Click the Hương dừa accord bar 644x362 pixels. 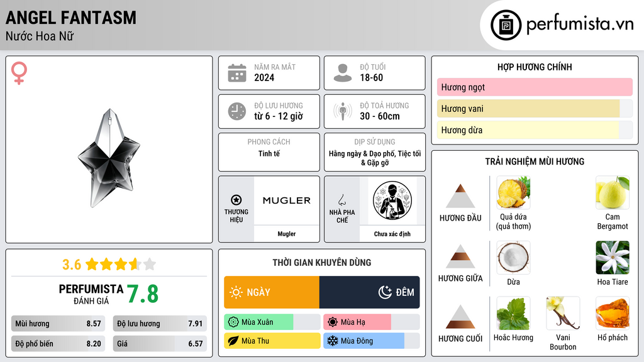click(x=535, y=130)
